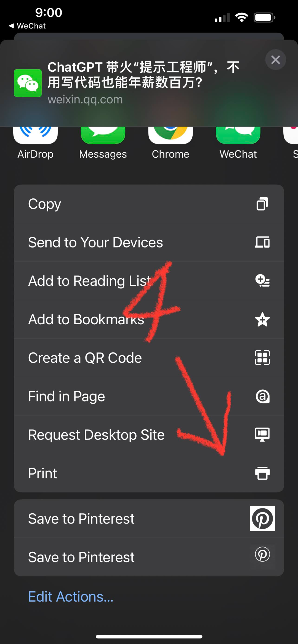Tap the Find in Page search icon
The image size is (298, 644).
262,396
